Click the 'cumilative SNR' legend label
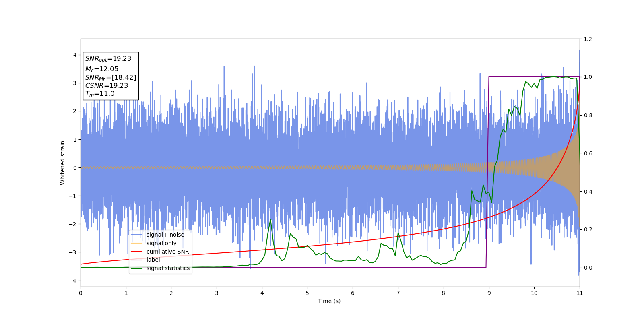The width and height of the screenshot is (644, 322). click(167, 252)
